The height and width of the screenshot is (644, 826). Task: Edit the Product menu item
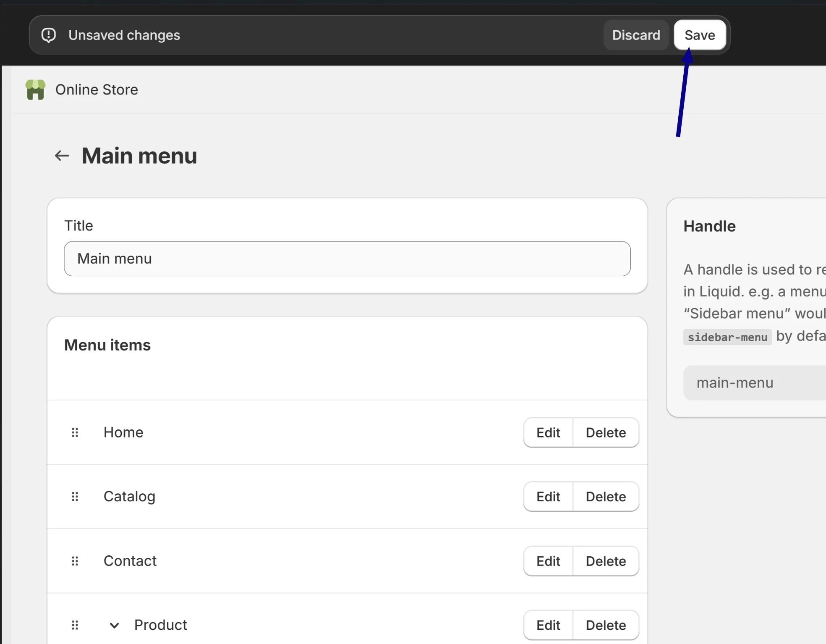pos(548,625)
